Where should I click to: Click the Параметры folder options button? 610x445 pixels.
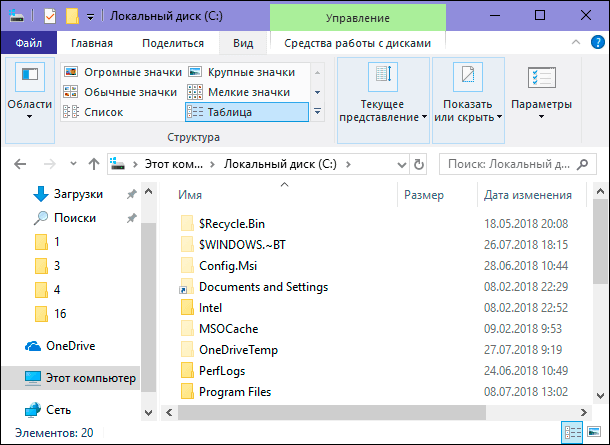coord(542,93)
